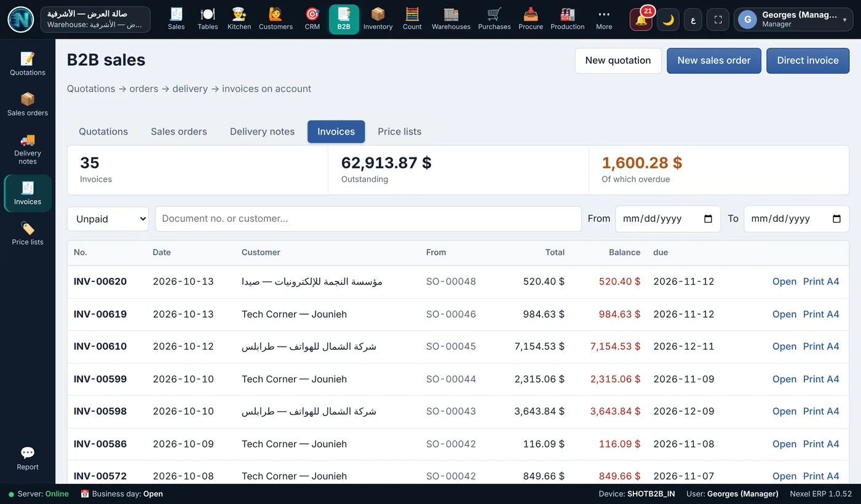Open the Warehouses module
Viewport: 861px width, 504px height.
coord(451,19)
